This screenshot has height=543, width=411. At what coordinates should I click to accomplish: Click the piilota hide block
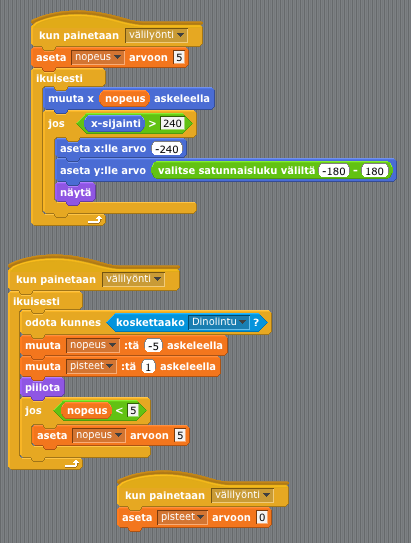(x=42, y=388)
